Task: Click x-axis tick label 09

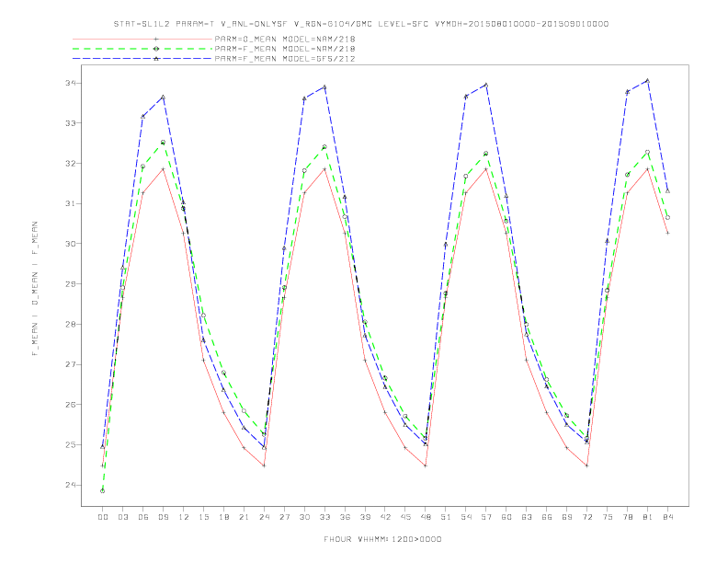Action: [164, 517]
